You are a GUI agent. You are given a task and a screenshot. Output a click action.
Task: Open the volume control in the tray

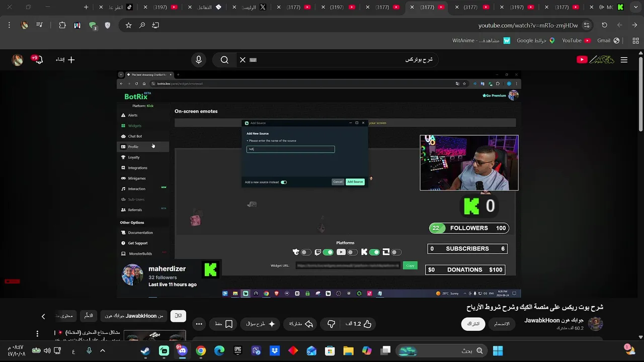[x=47, y=351]
